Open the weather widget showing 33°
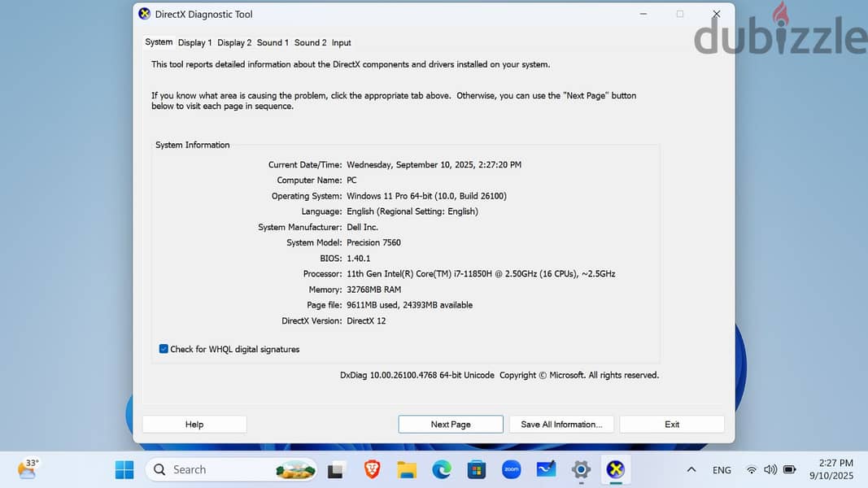Viewport: 868px width, 488px height. pos(28,469)
